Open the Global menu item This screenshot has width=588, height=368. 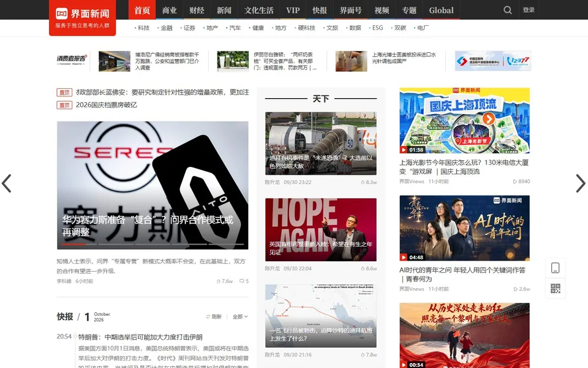pyautogui.click(x=442, y=10)
